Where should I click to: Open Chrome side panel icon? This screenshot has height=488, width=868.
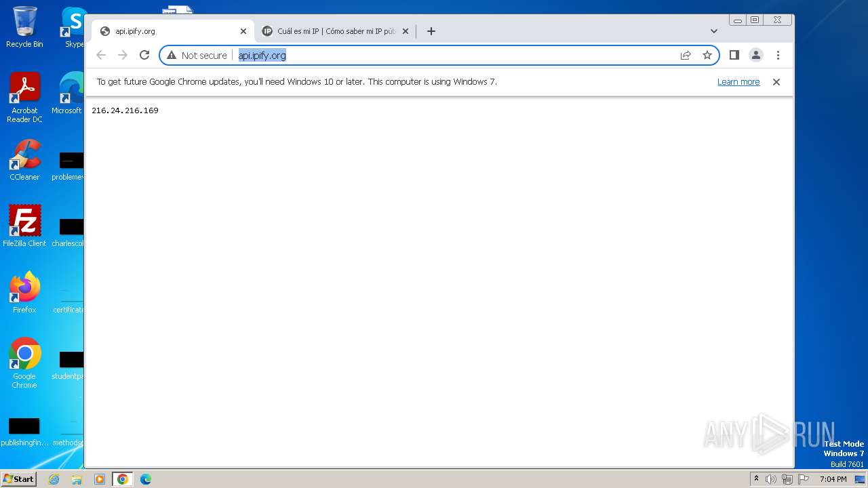[734, 55]
